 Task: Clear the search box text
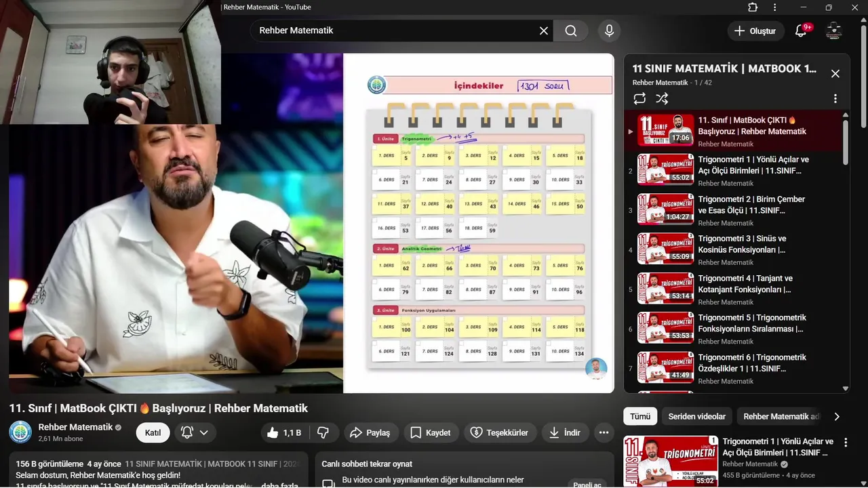pos(544,30)
